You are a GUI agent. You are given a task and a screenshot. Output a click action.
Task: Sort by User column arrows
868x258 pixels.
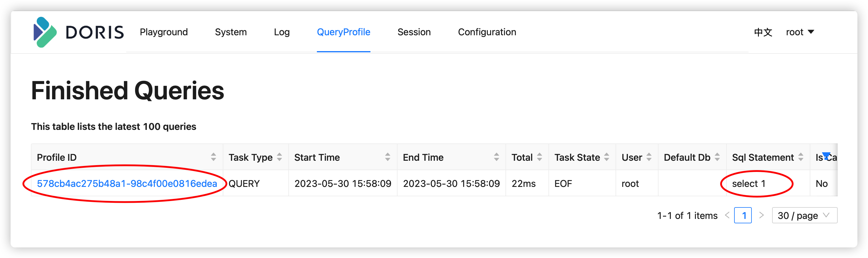click(649, 157)
